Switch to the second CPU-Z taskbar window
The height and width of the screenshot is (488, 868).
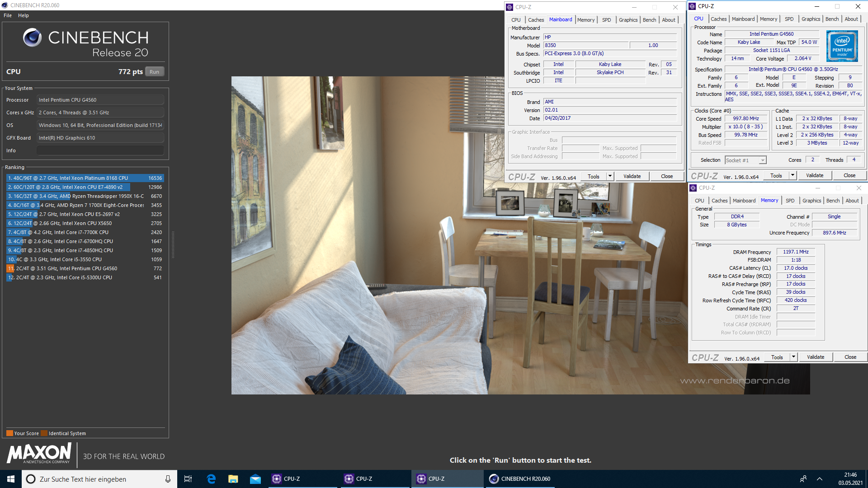375,479
